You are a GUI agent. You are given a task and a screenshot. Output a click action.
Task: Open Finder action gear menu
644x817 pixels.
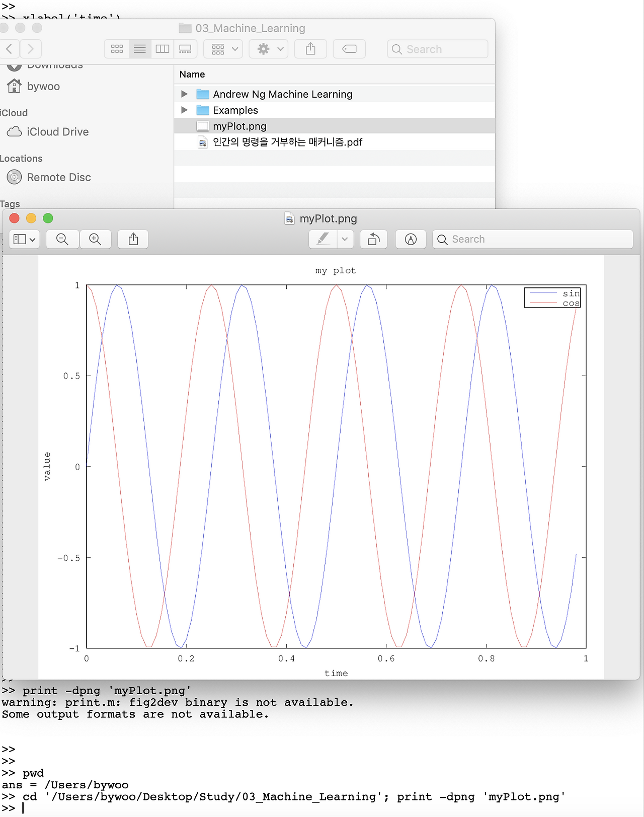tap(269, 49)
